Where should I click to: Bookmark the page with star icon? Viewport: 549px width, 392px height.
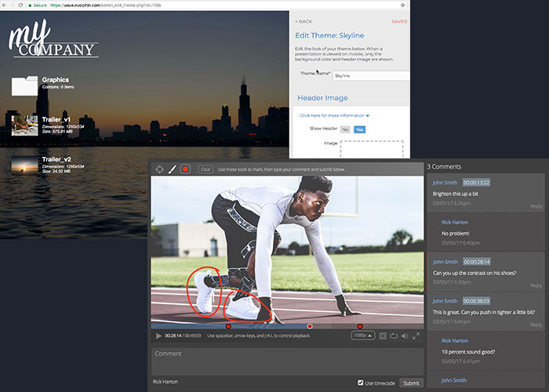coord(402,5)
